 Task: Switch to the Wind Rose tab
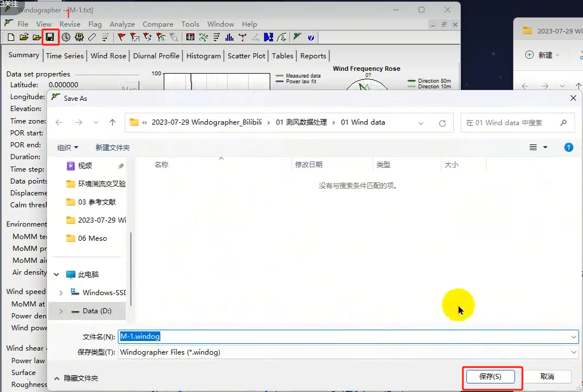tap(108, 56)
